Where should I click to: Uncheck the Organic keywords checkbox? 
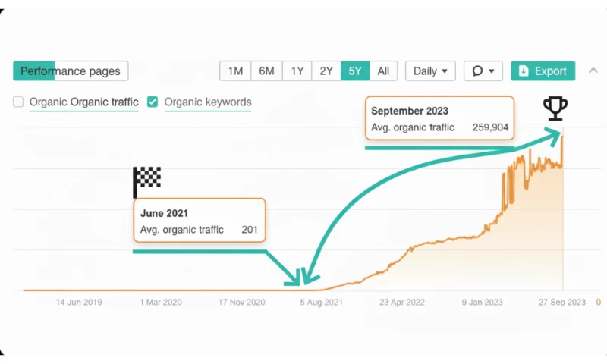click(153, 102)
